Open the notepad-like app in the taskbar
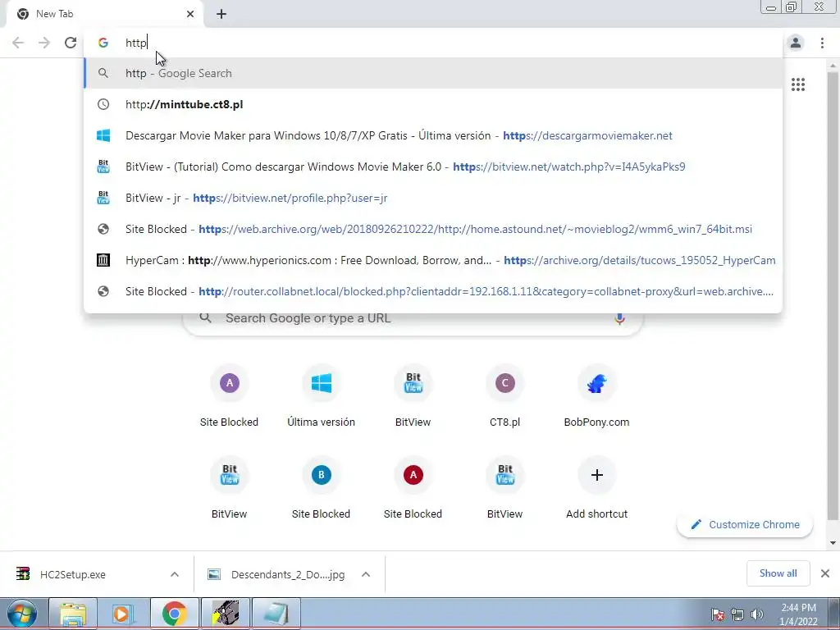The width and height of the screenshot is (840, 630). (x=276, y=614)
